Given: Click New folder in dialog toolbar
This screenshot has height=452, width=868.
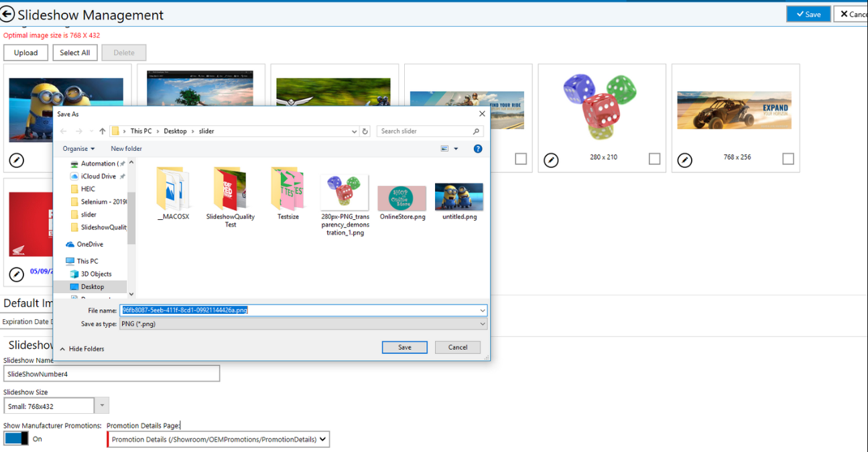Looking at the screenshot, I should [x=126, y=149].
